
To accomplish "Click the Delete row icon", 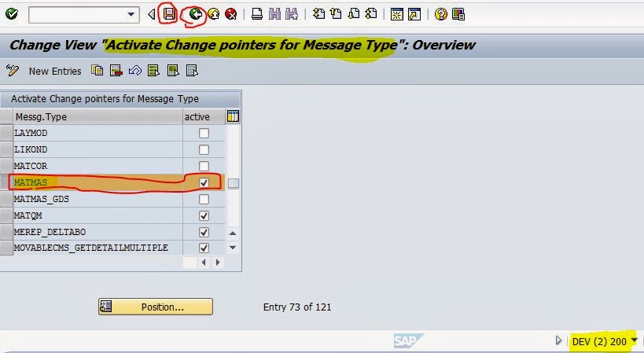I will [x=116, y=71].
